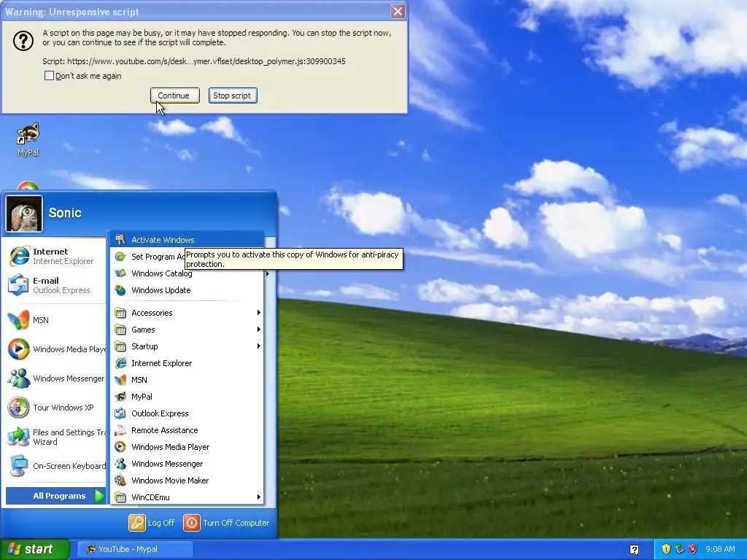Click the Sonic user account picture

(x=24, y=214)
